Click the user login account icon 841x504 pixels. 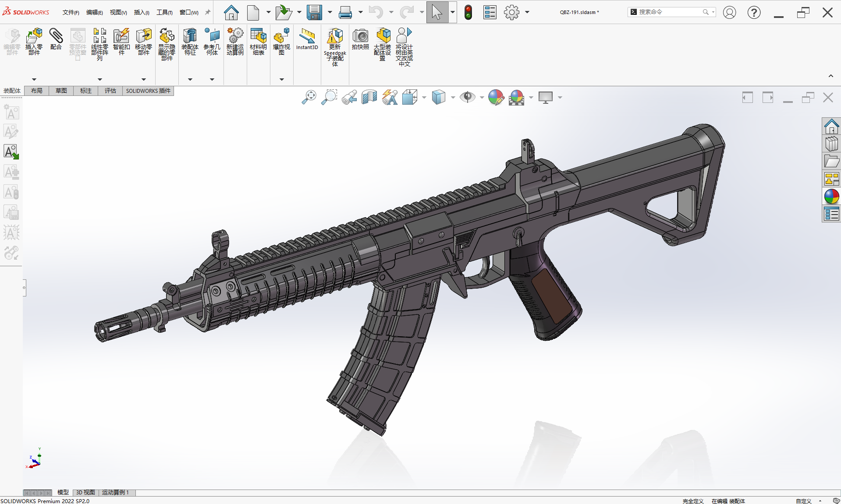(x=729, y=12)
